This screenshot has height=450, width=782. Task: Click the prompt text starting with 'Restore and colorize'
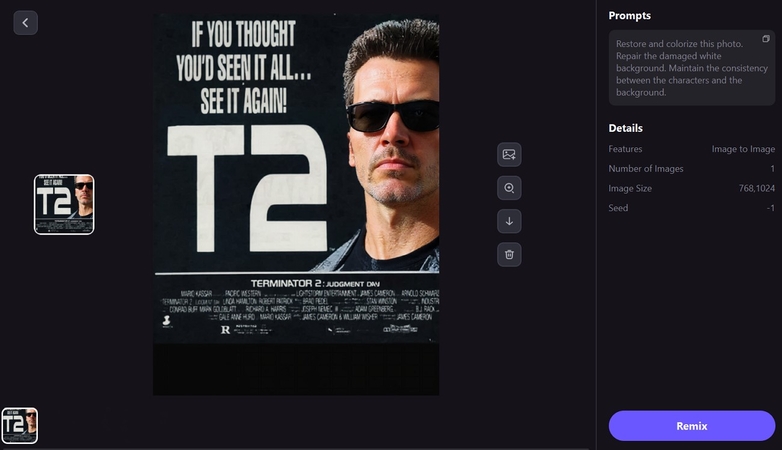tap(691, 68)
